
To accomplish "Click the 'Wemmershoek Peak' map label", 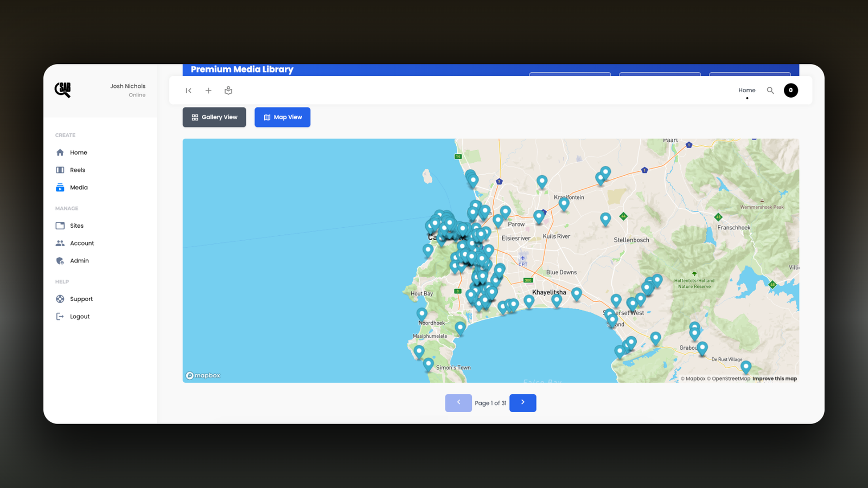I will pos(762,207).
